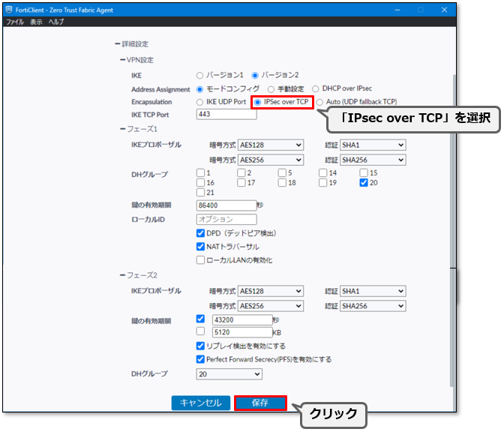This screenshot has width=504, height=435.
Task: Disable the NATトラバーサル checkbox
Action: (x=200, y=247)
